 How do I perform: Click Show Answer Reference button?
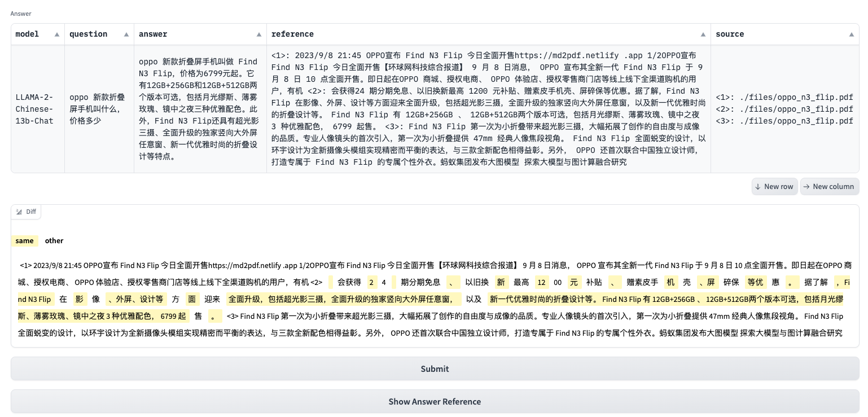tap(435, 402)
